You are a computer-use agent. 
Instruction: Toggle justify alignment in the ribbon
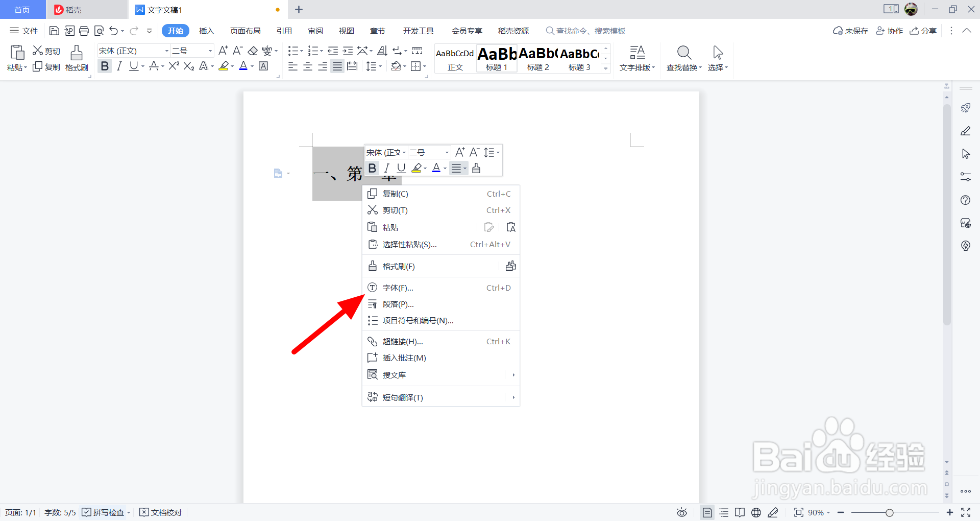coord(337,66)
